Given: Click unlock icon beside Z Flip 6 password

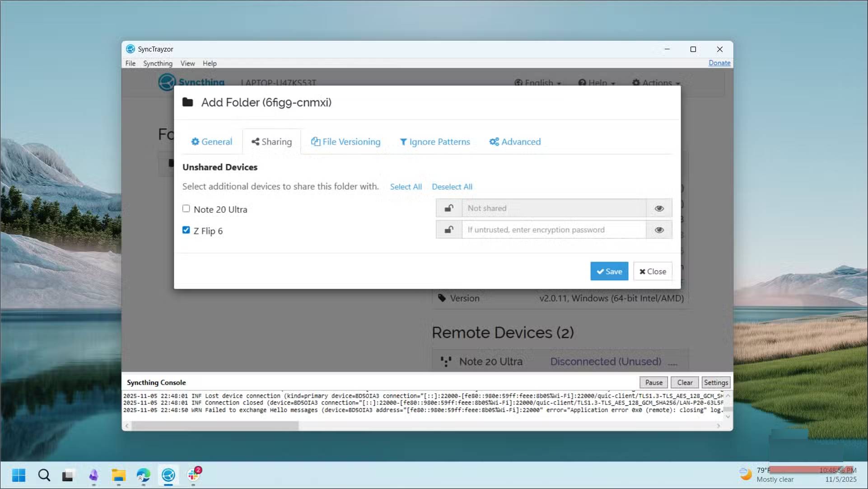Looking at the screenshot, I should (448, 230).
